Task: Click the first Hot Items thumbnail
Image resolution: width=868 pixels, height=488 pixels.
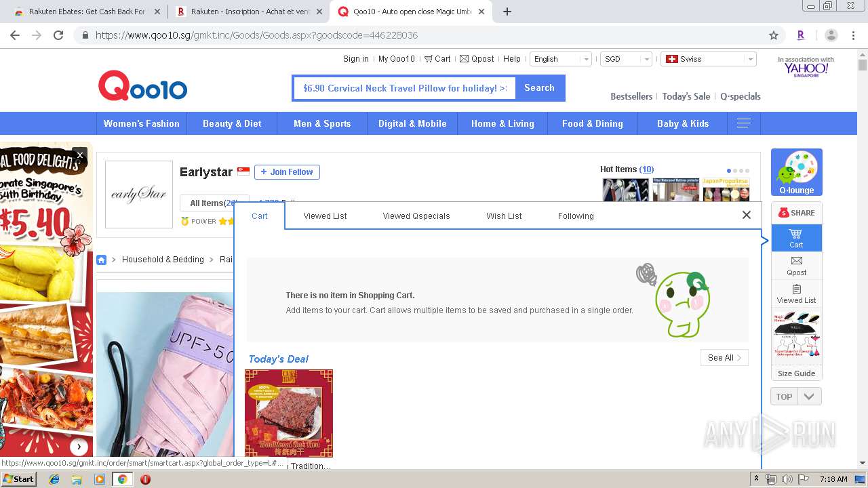Action: point(626,190)
